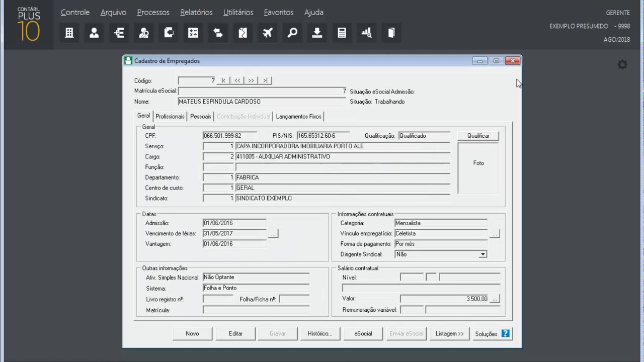The height and width of the screenshot is (362, 644).
Task: Click the Editar button
Action: coord(235,333)
